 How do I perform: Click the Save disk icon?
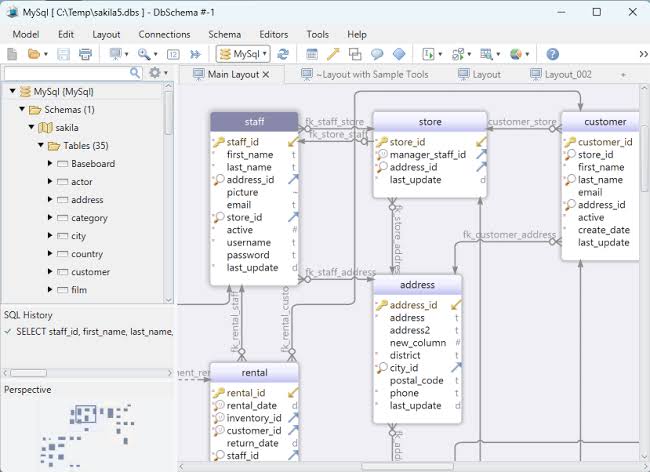63,54
